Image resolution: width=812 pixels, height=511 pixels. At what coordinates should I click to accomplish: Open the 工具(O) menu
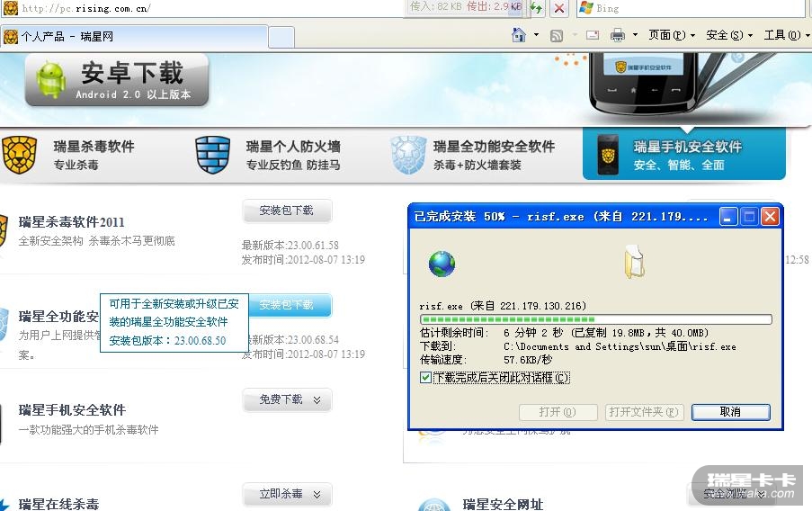click(x=786, y=35)
